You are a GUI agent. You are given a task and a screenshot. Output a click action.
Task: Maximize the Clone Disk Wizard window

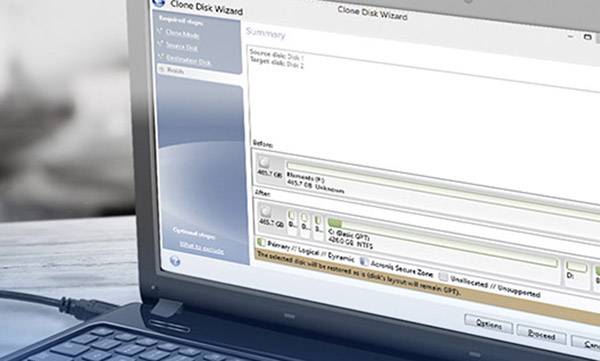[587, 37]
